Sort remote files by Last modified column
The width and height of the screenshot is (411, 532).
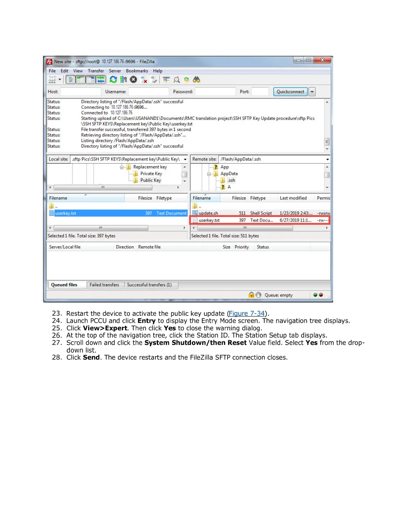click(x=296, y=198)
